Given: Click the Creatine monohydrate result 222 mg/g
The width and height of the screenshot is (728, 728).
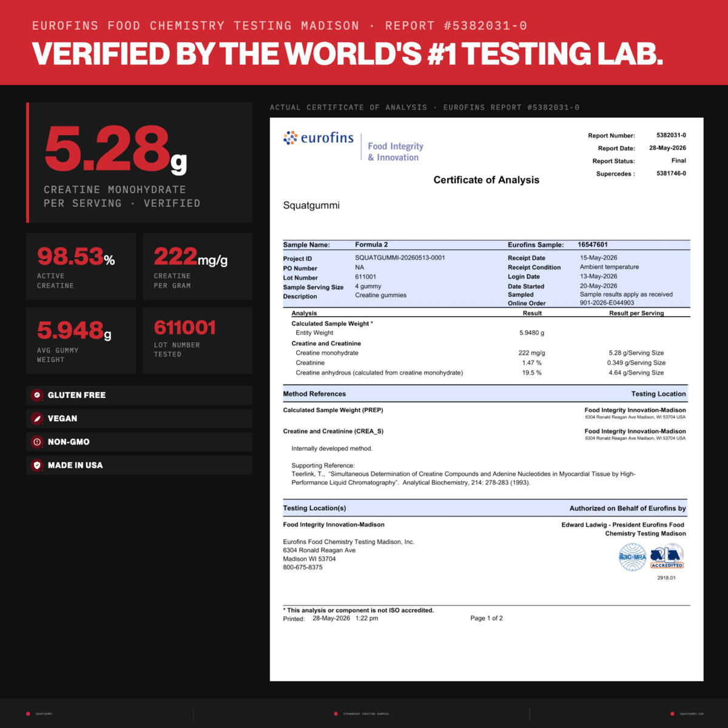Looking at the screenshot, I should tap(531, 353).
